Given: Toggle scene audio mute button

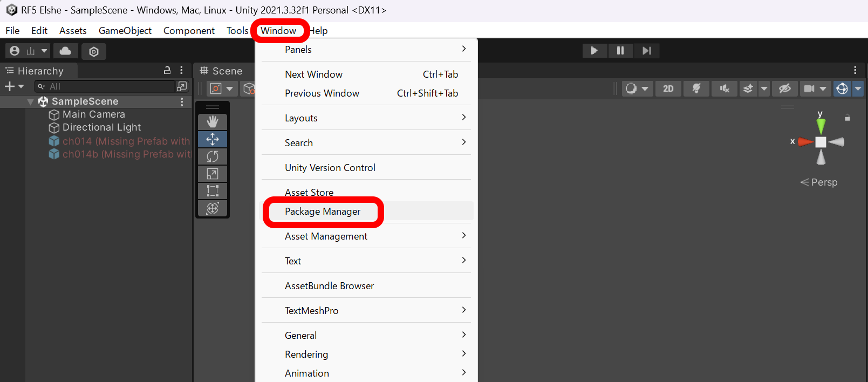Looking at the screenshot, I should tap(725, 88).
